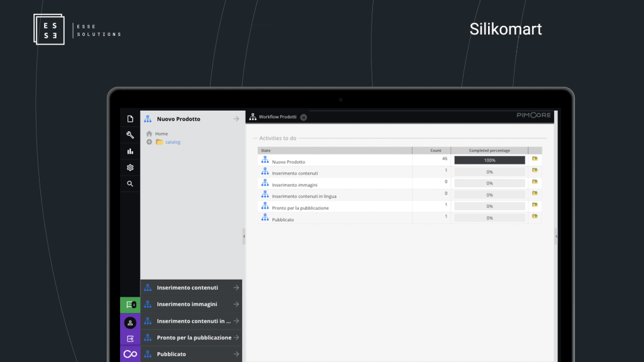The height and width of the screenshot is (362, 644).
Task: Sort by the State column header
Action: point(335,150)
